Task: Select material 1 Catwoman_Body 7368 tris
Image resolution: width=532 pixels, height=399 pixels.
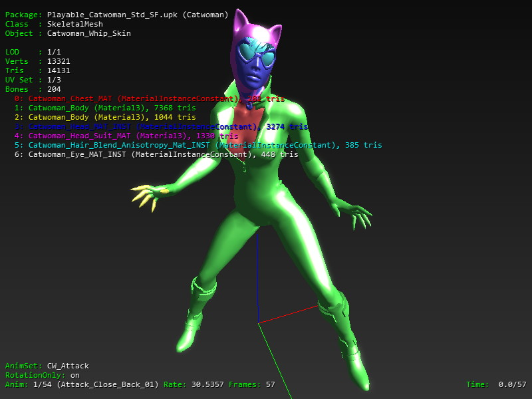Action: [x=105, y=108]
